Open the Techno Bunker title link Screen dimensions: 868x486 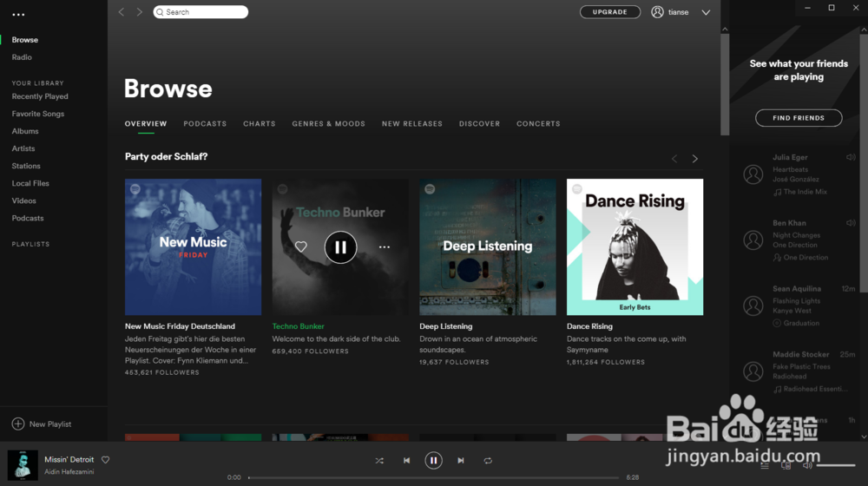tap(298, 326)
